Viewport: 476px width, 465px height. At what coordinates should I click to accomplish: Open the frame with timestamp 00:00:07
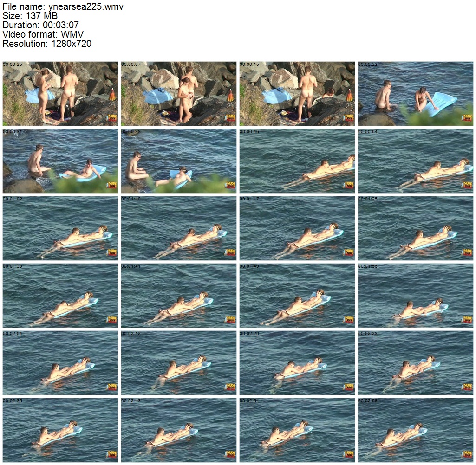point(178,94)
